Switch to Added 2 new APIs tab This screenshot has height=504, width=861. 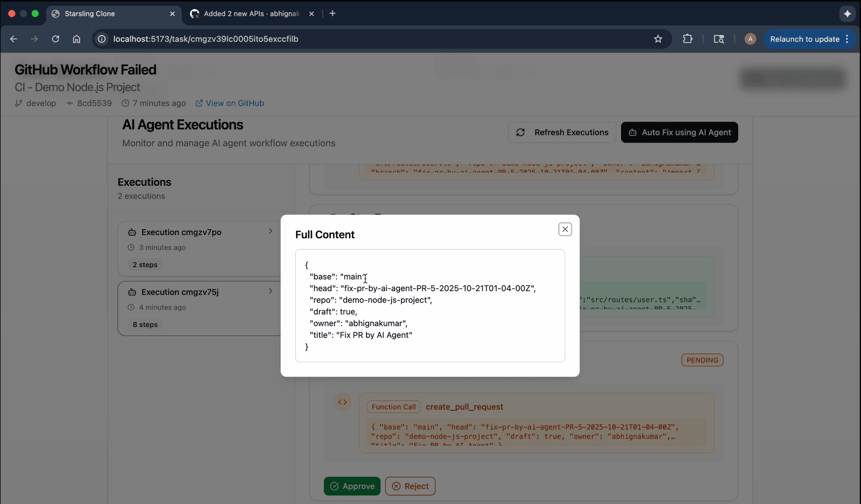251,13
